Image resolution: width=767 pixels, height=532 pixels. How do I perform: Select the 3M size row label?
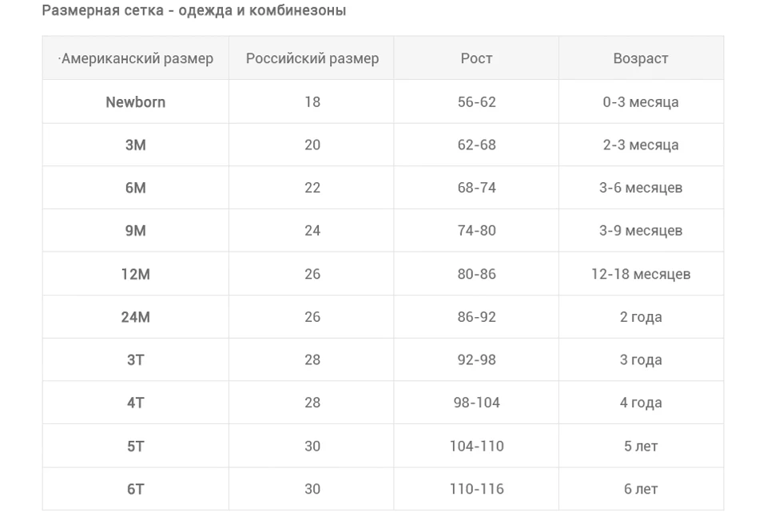[x=136, y=145]
